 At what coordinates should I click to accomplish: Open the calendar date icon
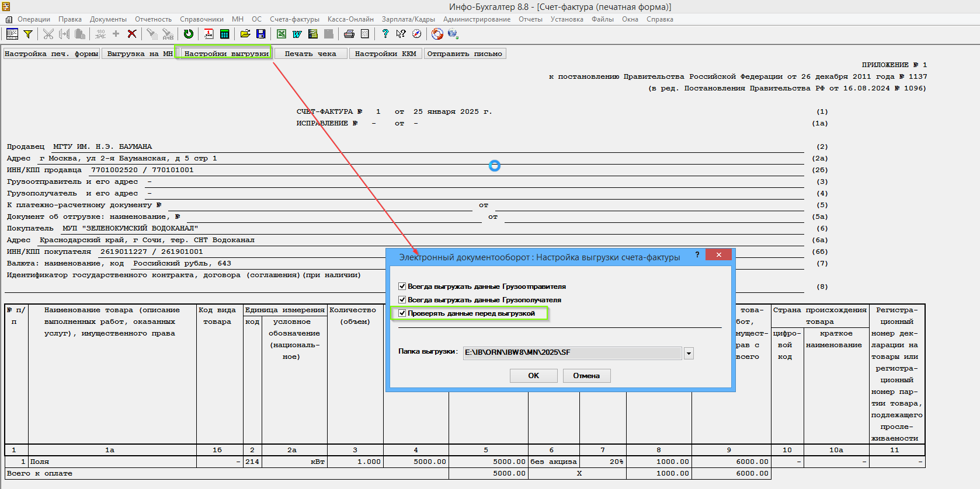pyautogui.click(x=208, y=34)
